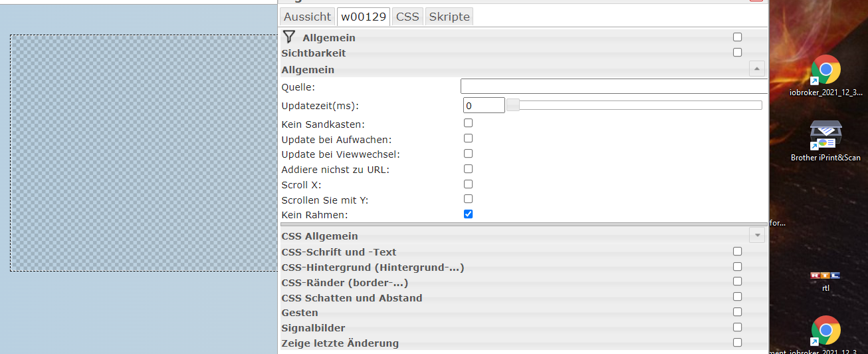Enable the Kein Sandkasten checkbox
The image size is (868, 354).
[x=469, y=123]
